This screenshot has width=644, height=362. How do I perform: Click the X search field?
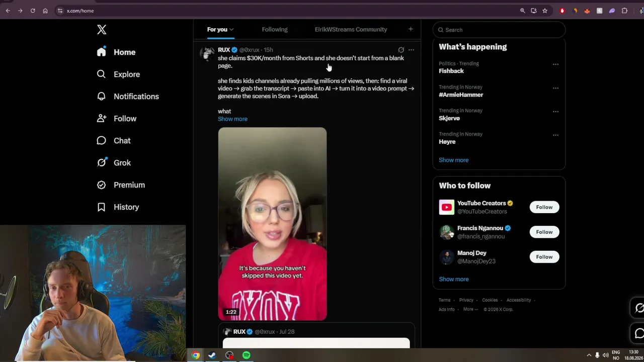(x=499, y=30)
